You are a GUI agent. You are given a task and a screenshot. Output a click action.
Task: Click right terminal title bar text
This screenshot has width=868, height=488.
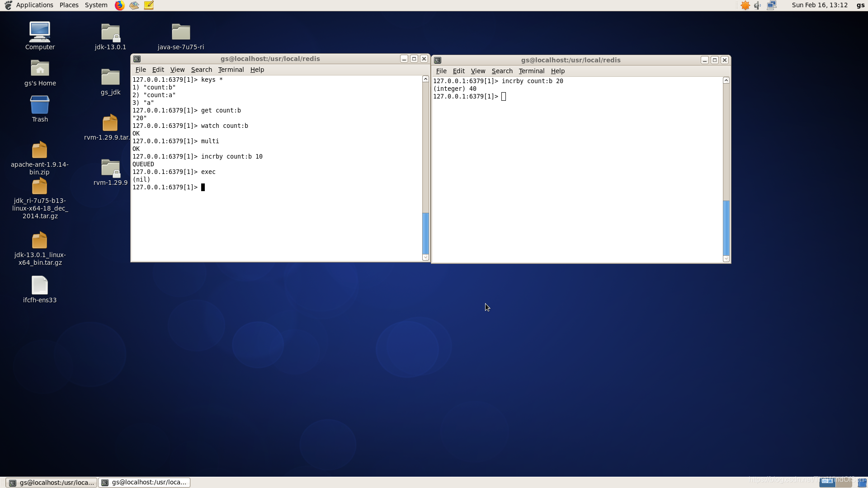(571, 60)
